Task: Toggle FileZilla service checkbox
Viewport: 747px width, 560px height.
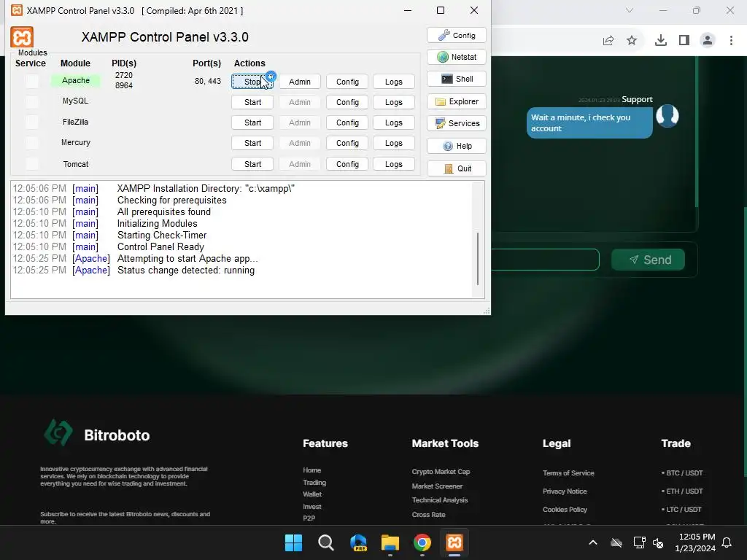Action: [32, 122]
